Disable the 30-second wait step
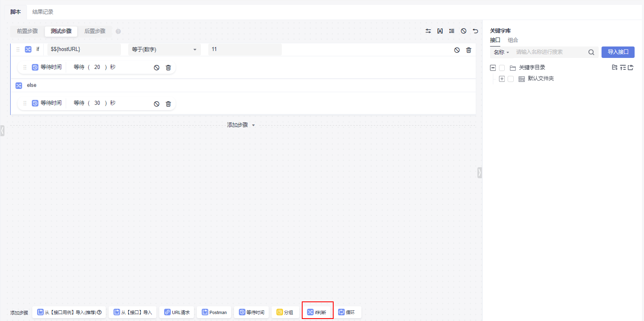The width and height of the screenshot is (644, 321). (156, 104)
